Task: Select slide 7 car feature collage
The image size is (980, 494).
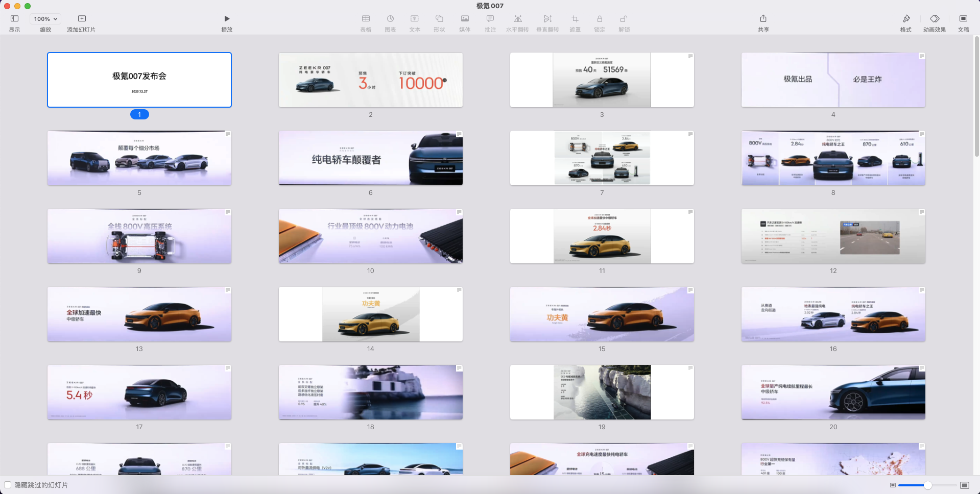Action: pos(602,158)
